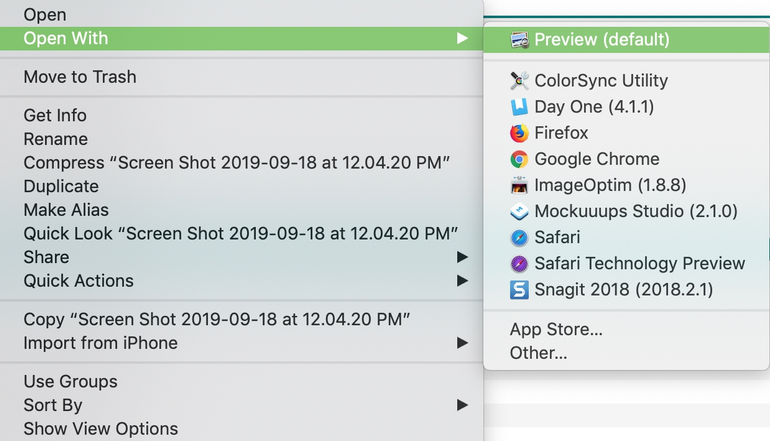Select Make Alias menu entry

click(66, 210)
